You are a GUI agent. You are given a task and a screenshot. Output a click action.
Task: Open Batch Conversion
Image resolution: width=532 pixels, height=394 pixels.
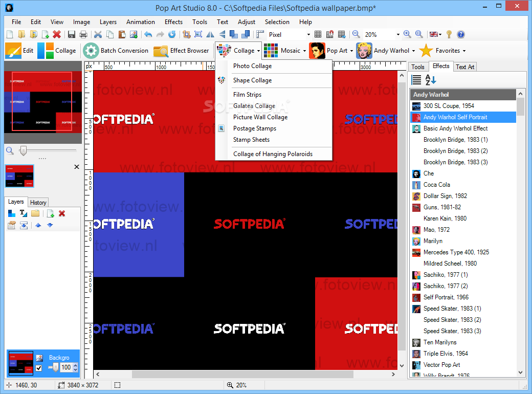(116, 51)
